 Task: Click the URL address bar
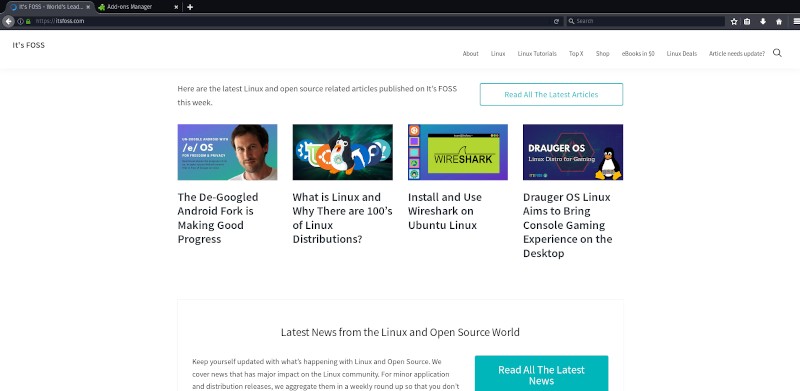tap(291, 21)
